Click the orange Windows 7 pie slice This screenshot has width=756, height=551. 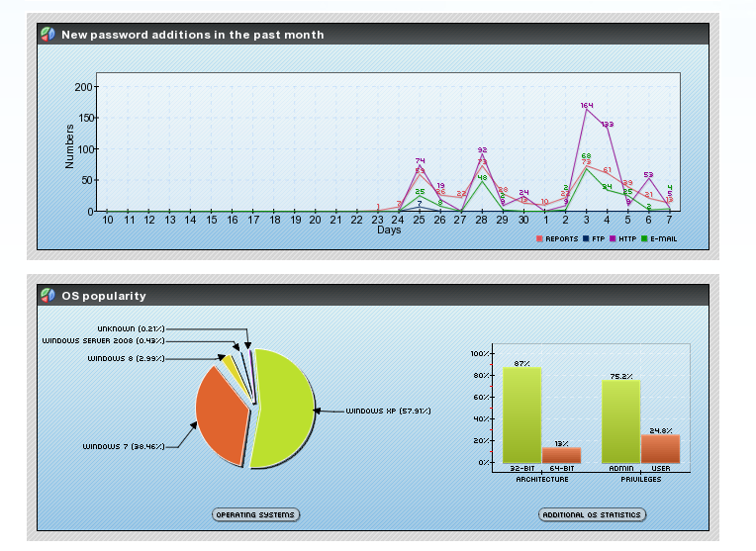[222, 415]
